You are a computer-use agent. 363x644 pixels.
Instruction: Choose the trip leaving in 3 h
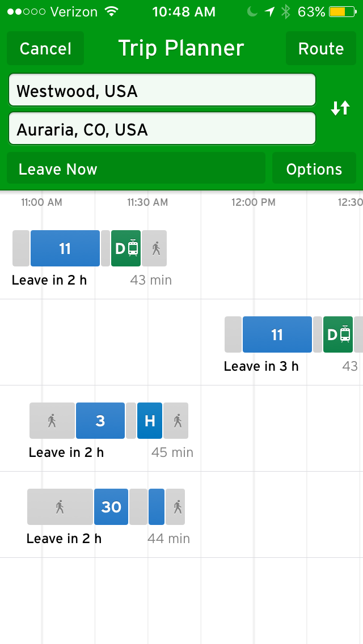[x=261, y=366]
